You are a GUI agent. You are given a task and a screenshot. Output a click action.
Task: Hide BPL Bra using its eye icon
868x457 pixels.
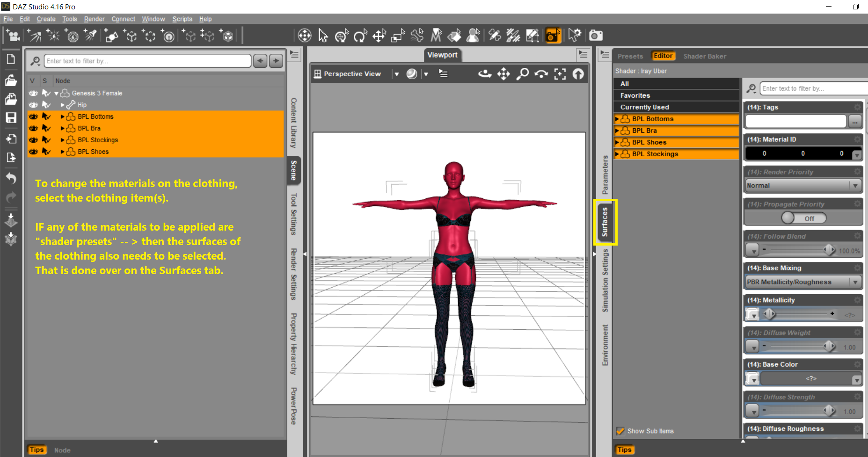pos(33,128)
